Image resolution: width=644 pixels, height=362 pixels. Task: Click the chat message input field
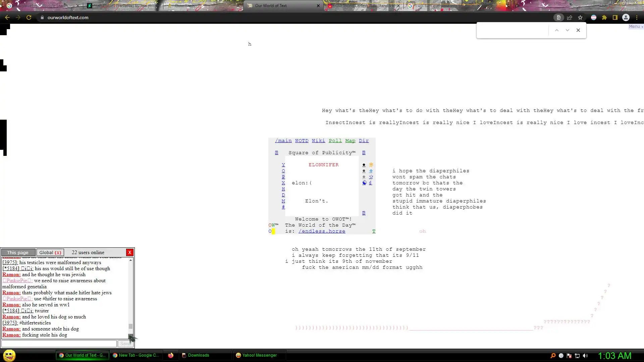(59, 344)
